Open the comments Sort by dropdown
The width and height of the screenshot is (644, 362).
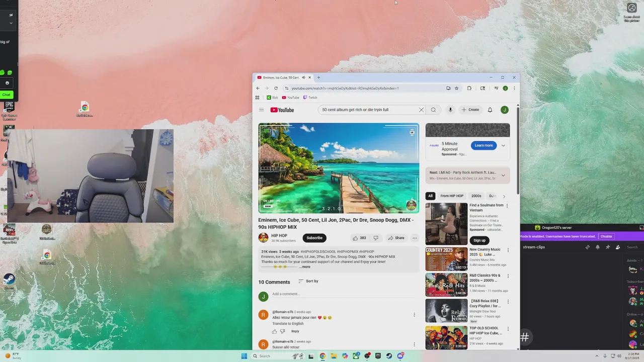coord(308,281)
